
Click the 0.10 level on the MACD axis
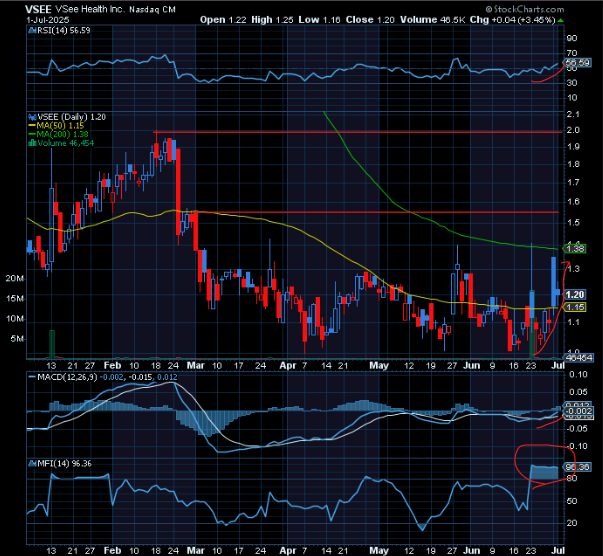click(x=578, y=374)
